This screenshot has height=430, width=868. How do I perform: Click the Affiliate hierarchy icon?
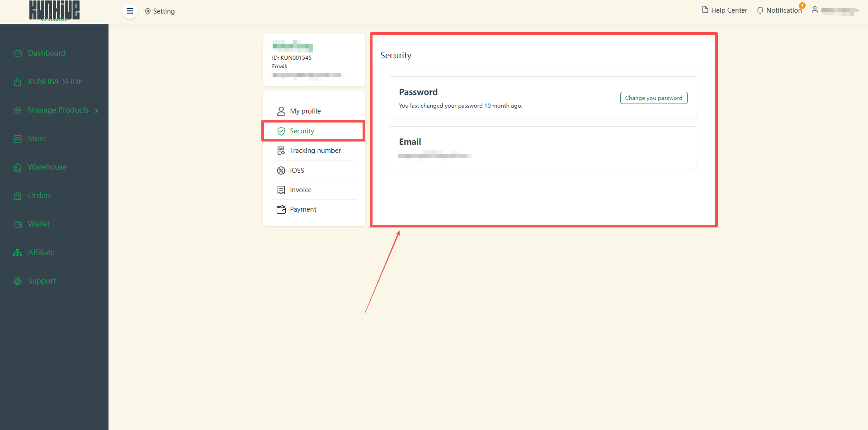pyautogui.click(x=18, y=253)
